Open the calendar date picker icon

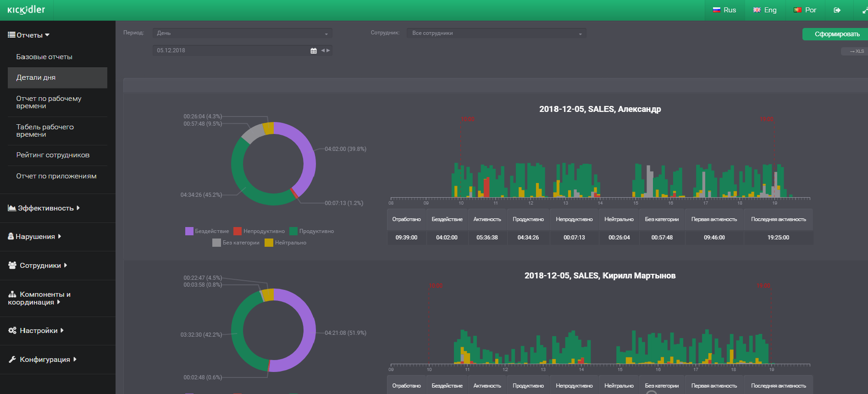click(314, 51)
